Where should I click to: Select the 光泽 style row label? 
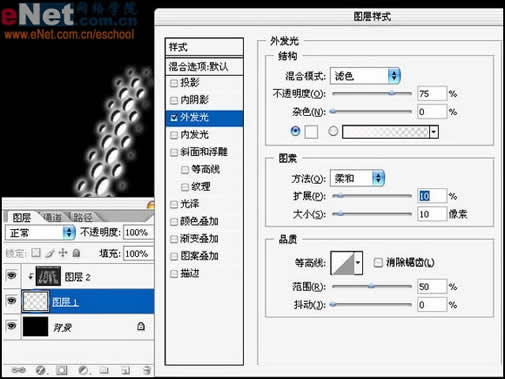[190, 204]
